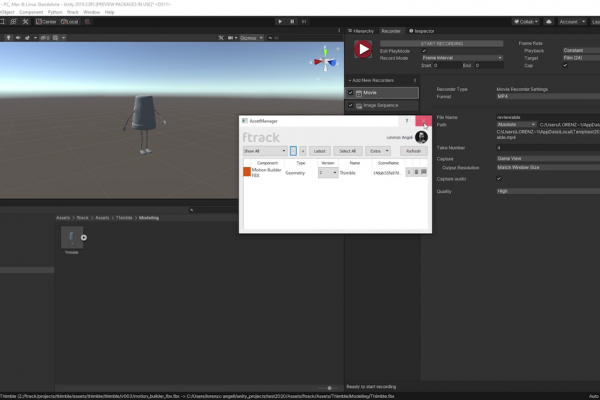This screenshot has width=600, height=400.
Task: Click the Step frame button in top toolbar
Action: coord(304,21)
